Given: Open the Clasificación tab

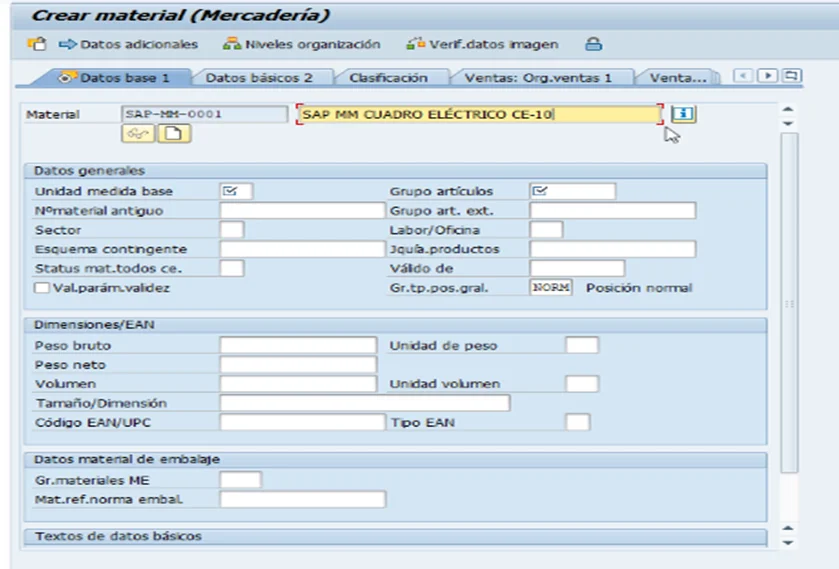Looking at the screenshot, I should click(x=388, y=78).
